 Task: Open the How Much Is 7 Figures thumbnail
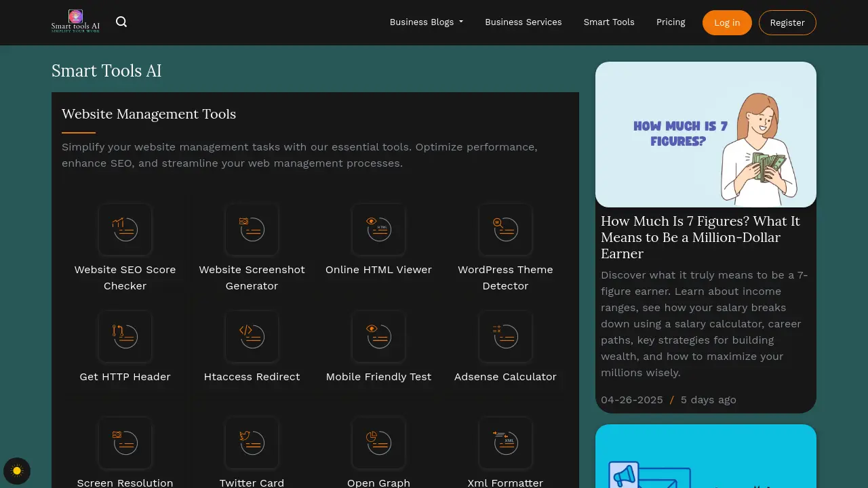click(706, 134)
